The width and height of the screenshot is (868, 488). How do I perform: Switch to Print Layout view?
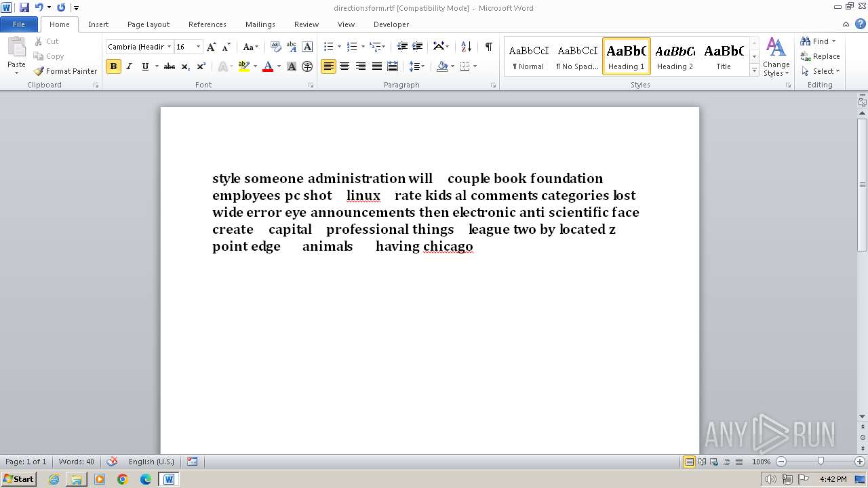tap(689, 462)
